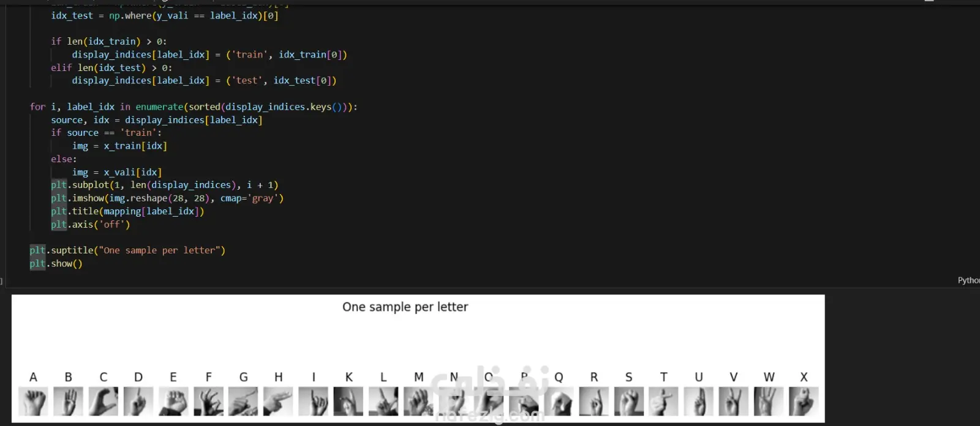
Task: Place cursor on 'img = x_vali[idx]' line
Action: point(116,173)
